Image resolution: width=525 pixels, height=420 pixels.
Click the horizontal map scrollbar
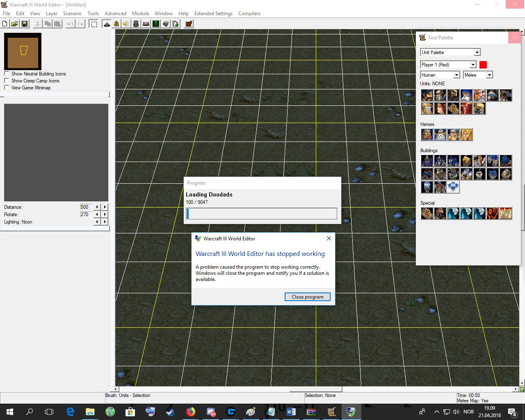(315, 389)
